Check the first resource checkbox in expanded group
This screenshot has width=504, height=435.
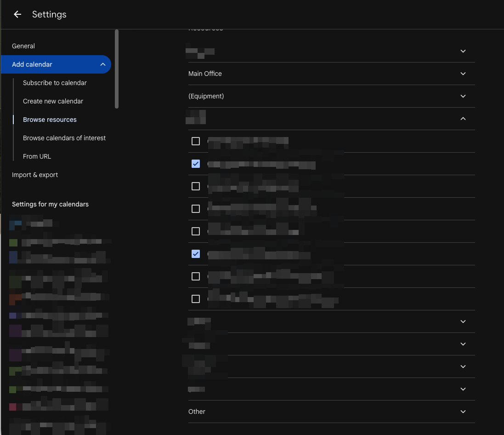click(196, 141)
